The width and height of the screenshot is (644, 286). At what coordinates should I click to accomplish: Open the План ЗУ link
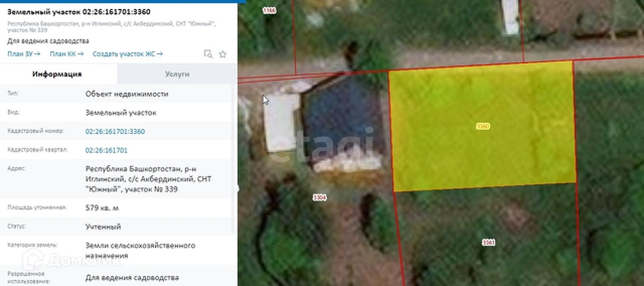[24, 54]
